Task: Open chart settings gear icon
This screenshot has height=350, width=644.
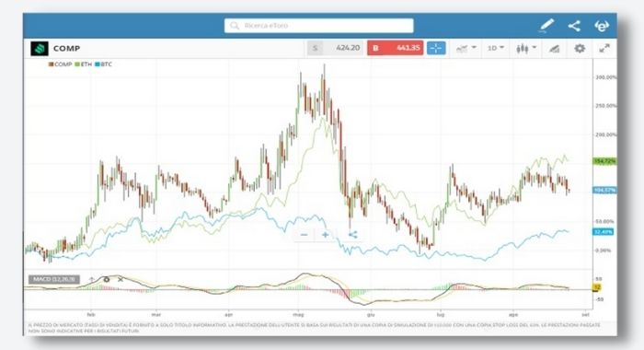Action: coord(580,49)
